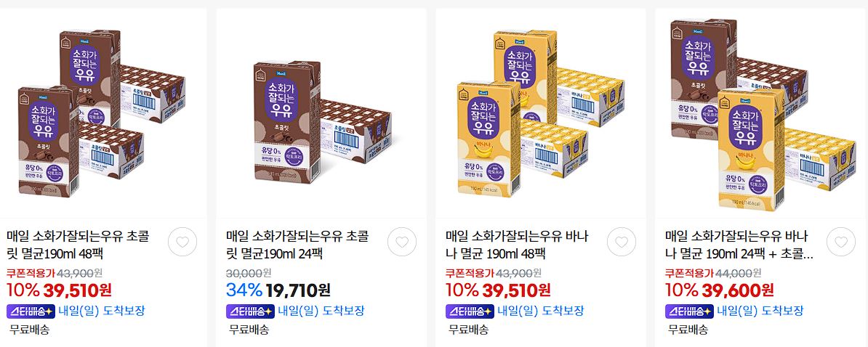
Task: Click the 19,710원 price on second item
Action: pos(298,290)
